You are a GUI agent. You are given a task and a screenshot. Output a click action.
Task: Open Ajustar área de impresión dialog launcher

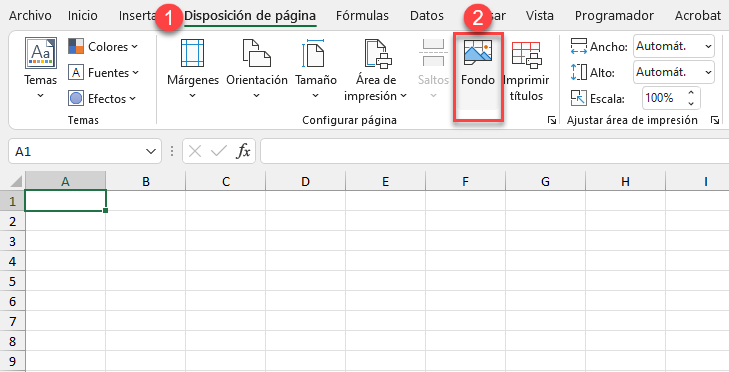pos(715,120)
